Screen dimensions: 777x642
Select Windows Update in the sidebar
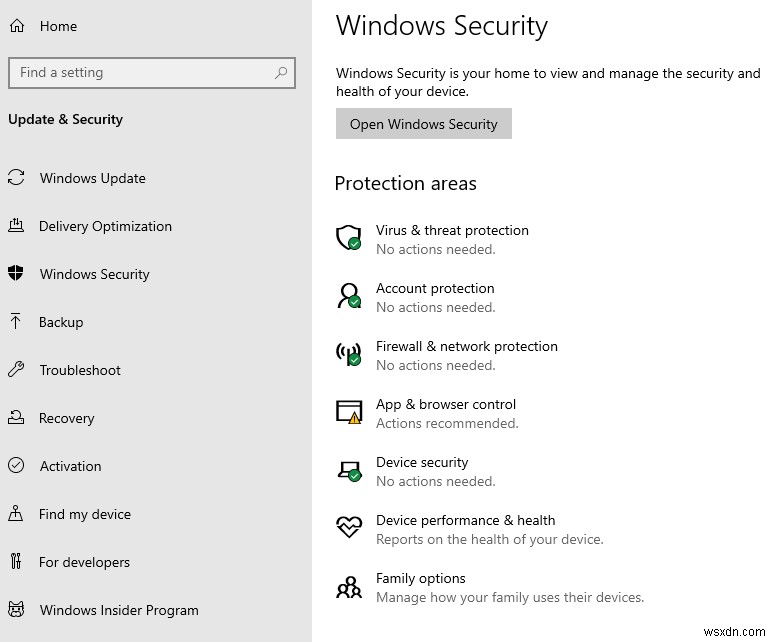point(92,178)
